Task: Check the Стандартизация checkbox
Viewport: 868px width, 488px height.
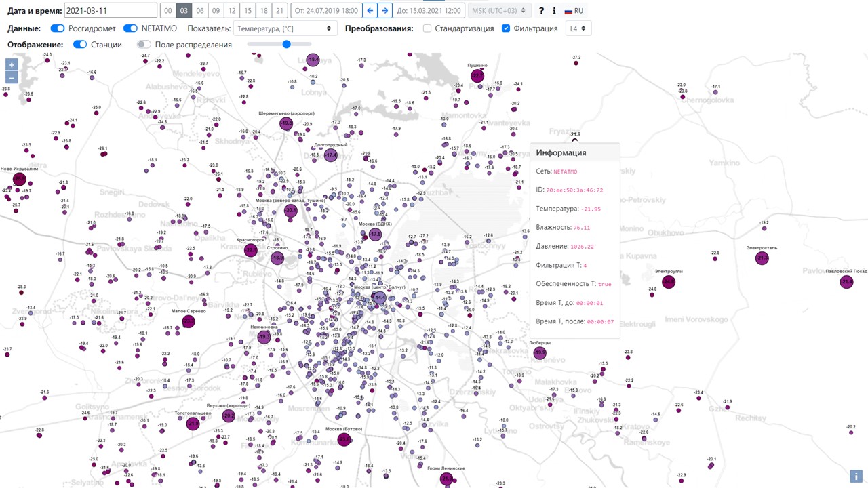Action: point(427,28)
